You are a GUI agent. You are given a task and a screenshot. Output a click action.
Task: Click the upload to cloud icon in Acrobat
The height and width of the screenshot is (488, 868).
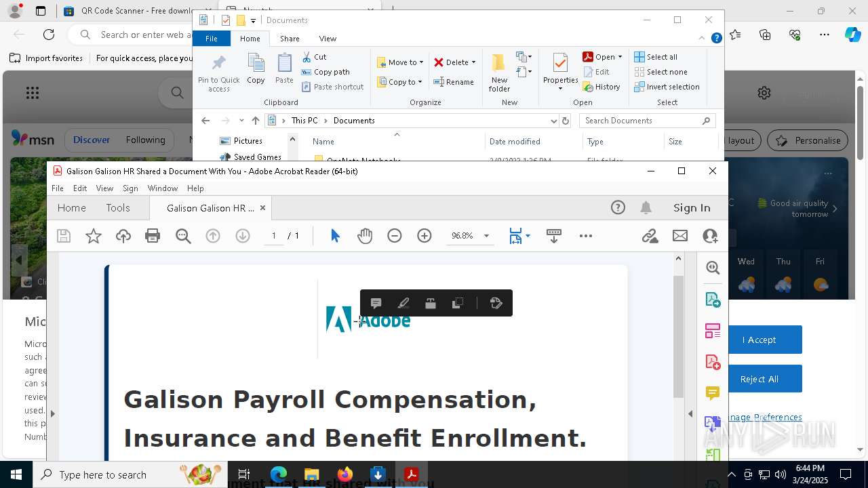tap(123, 236)
